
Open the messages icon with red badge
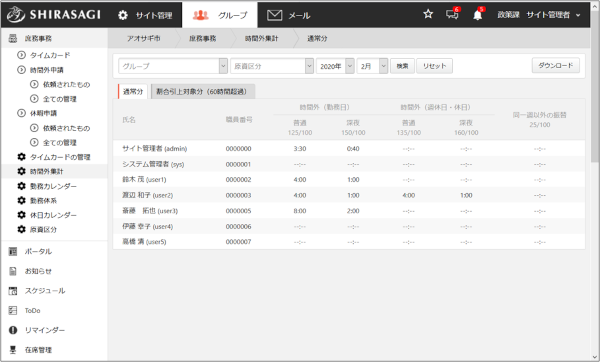[x=453, y=14]
